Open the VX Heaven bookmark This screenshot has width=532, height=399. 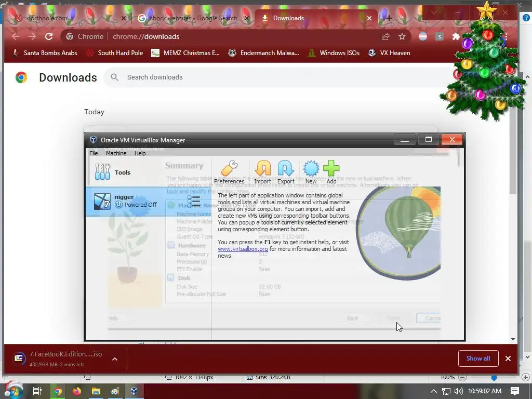click(x=389, y=53)
